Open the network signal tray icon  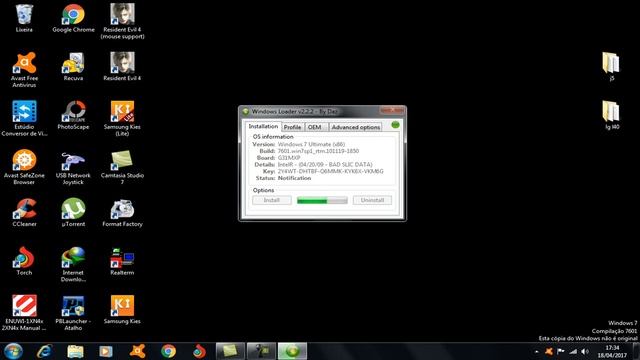(573, 351)
